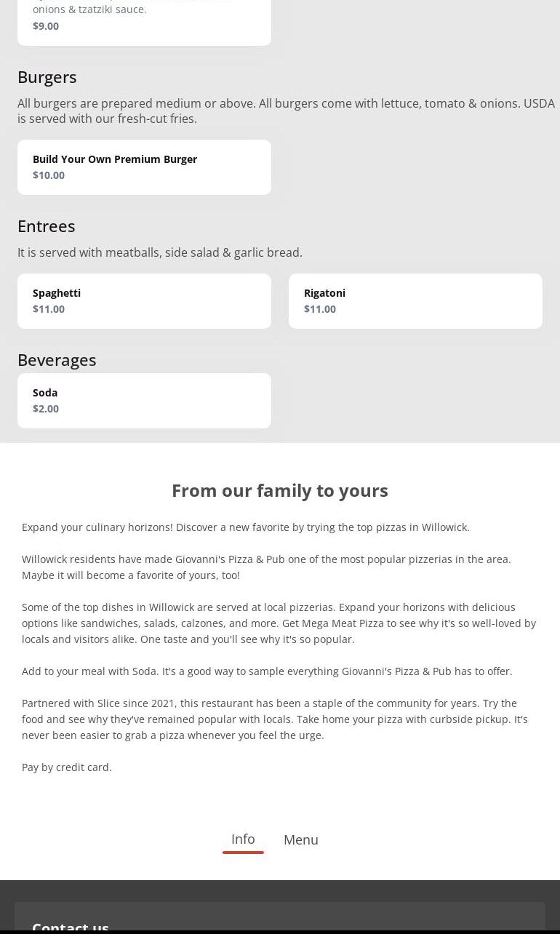Click the "Expand your culinary horizons" paragraph
The height and width of the screenshot is (934, 560).
coord(246,527)
